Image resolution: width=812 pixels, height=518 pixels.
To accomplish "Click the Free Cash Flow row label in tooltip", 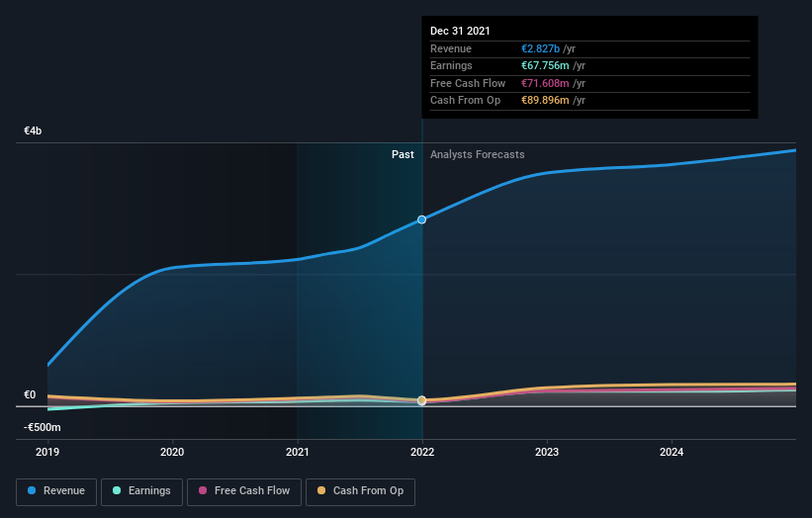I will (468, 83).
